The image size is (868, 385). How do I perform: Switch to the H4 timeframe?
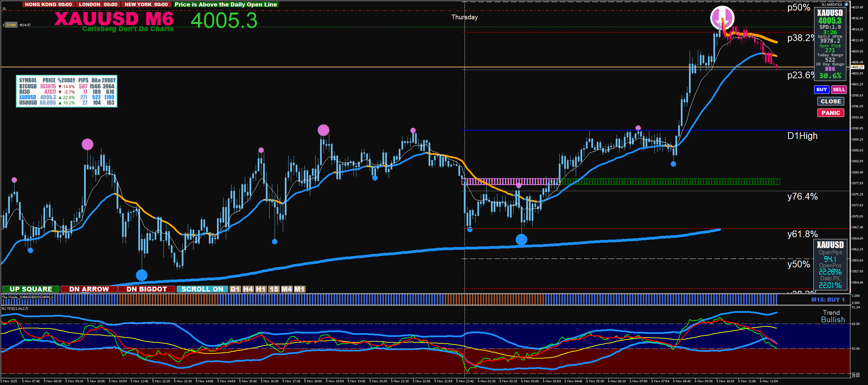pyautogui.click(x=248, y=289)
